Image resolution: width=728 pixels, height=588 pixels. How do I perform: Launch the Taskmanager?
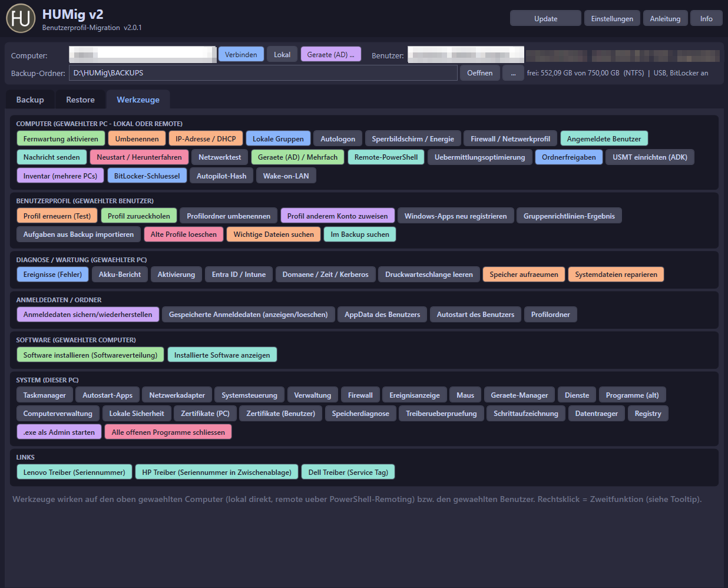pyautogui.click(x=45, y=395)
